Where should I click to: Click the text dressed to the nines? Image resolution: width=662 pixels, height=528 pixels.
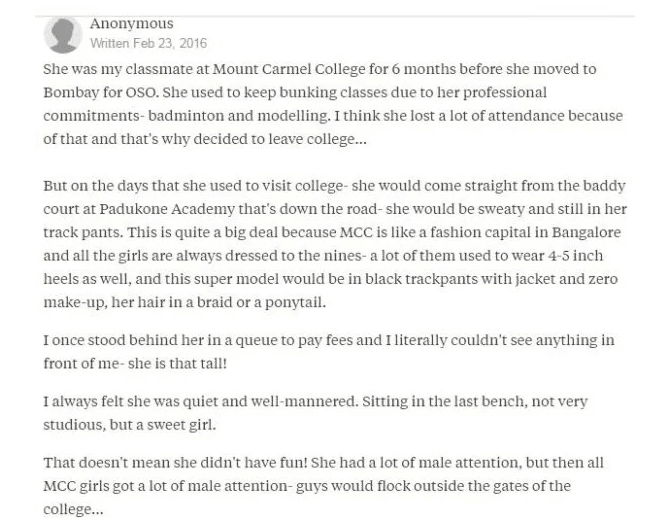293,256
